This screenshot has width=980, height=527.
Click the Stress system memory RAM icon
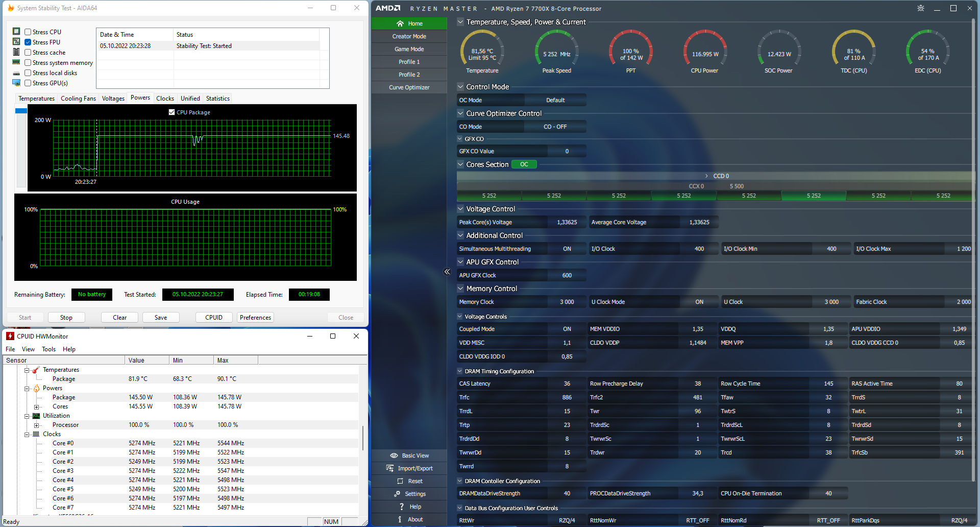coord(16,62)
